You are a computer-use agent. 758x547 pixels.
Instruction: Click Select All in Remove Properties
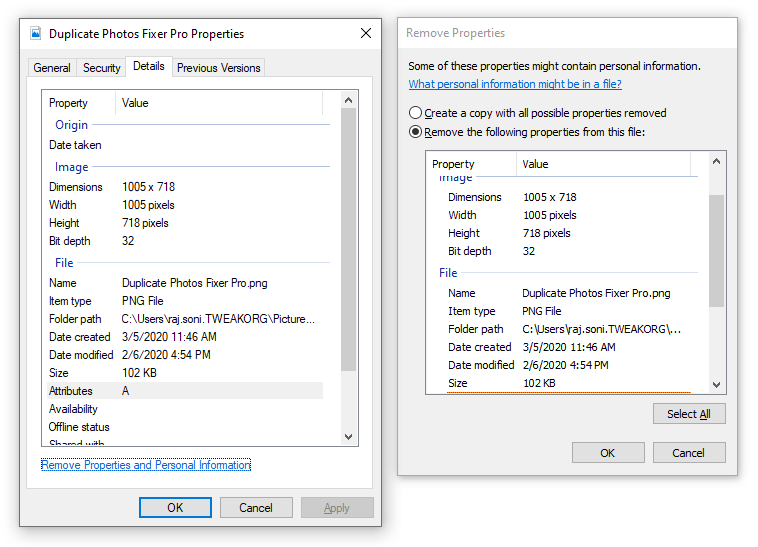pos(689,414)
